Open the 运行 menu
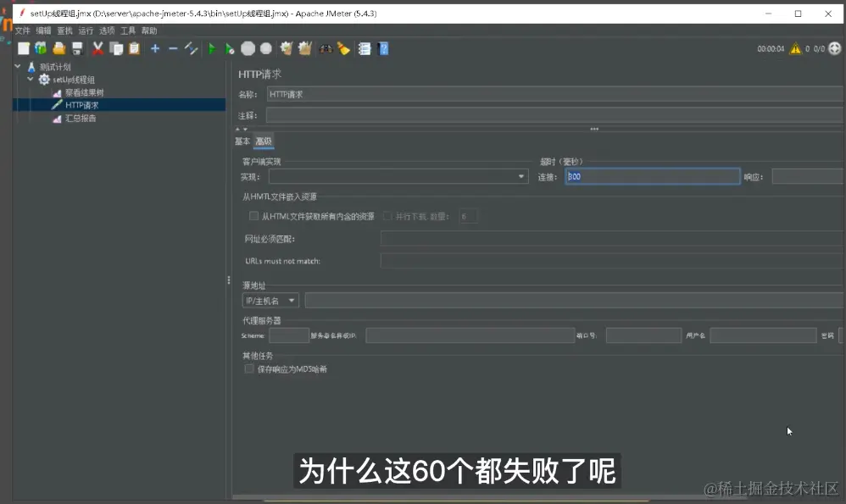Viewport: 846px width, 504px height. coord(86,30)
